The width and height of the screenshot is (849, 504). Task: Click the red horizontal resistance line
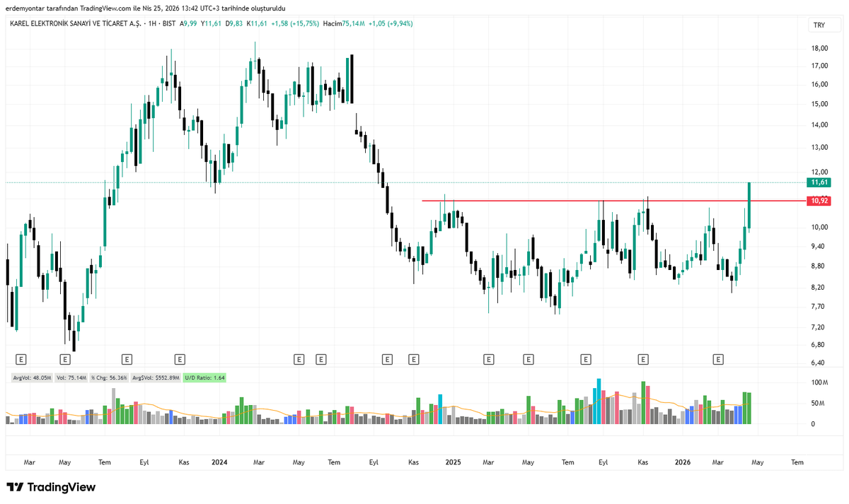[x=614, y=201]
